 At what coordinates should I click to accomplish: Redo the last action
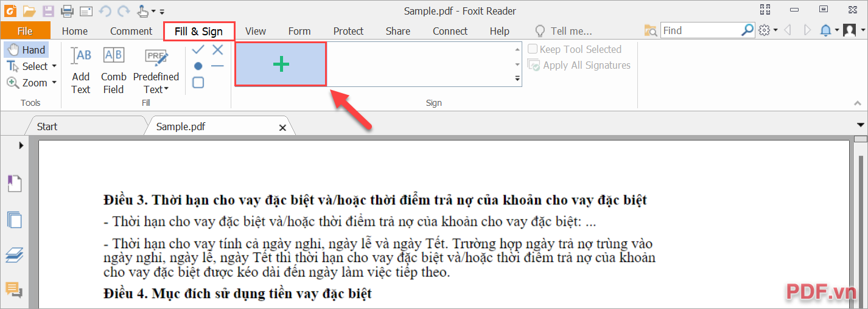(124, 10)
